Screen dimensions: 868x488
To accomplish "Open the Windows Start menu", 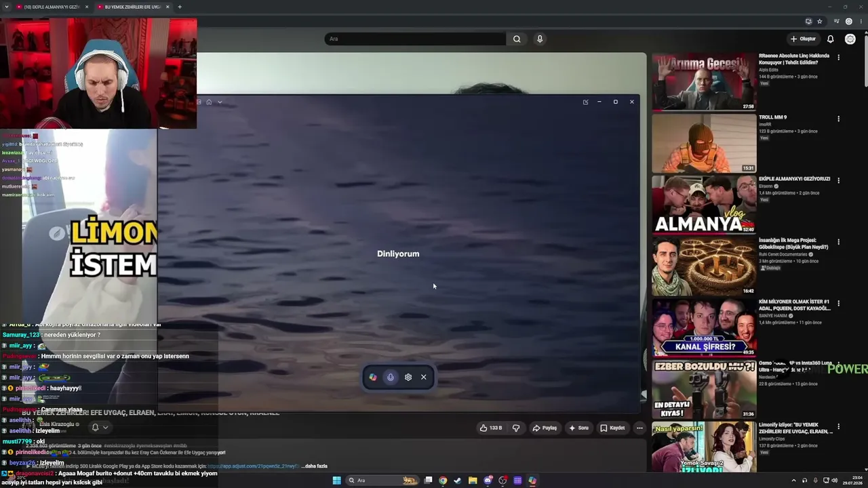I will click(336, 481).
